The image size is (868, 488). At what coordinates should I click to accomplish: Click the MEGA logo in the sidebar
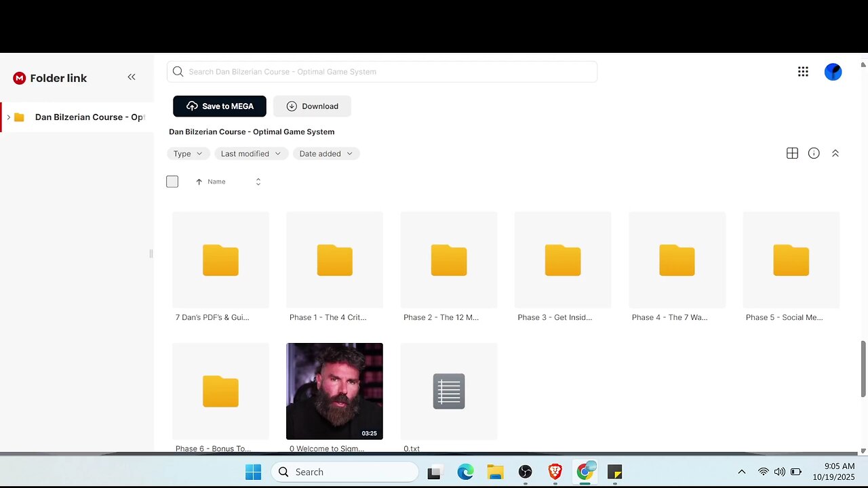coord(19,78)
